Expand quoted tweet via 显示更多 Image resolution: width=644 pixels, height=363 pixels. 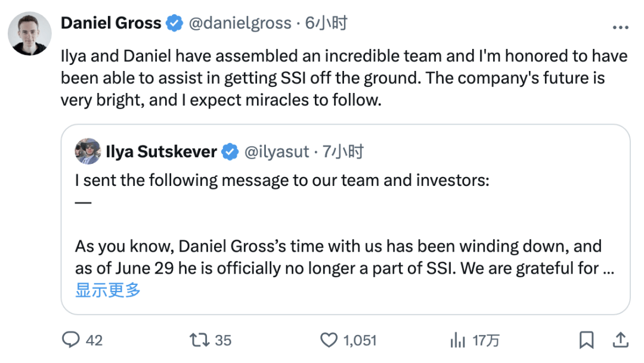coord(107,290)
